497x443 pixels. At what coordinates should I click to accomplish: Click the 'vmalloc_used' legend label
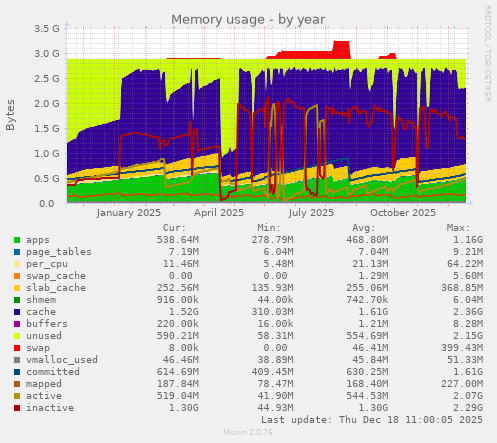pyautogui.click(x=62, y=360)
